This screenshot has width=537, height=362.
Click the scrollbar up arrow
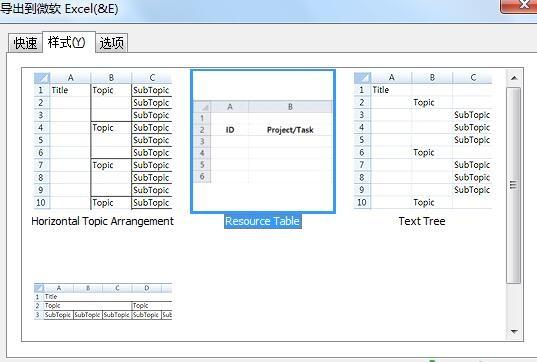[x=514, y=78]
